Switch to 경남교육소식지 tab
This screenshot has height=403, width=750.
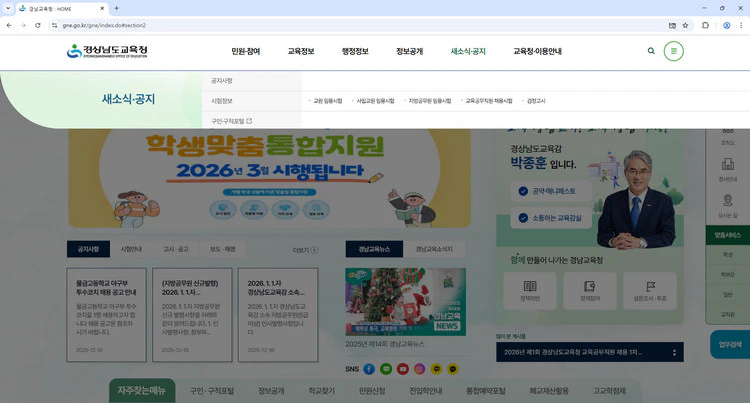(433, 249)
